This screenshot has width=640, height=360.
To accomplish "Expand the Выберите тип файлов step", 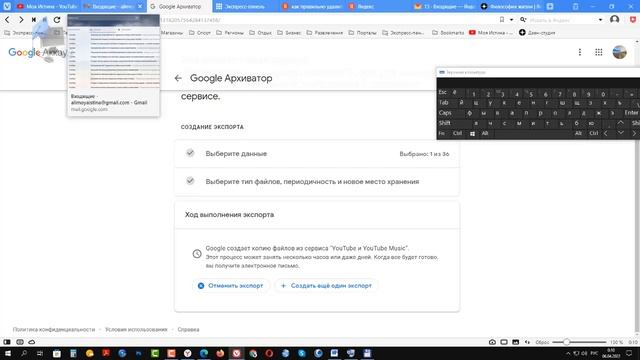I will (317, 181).
